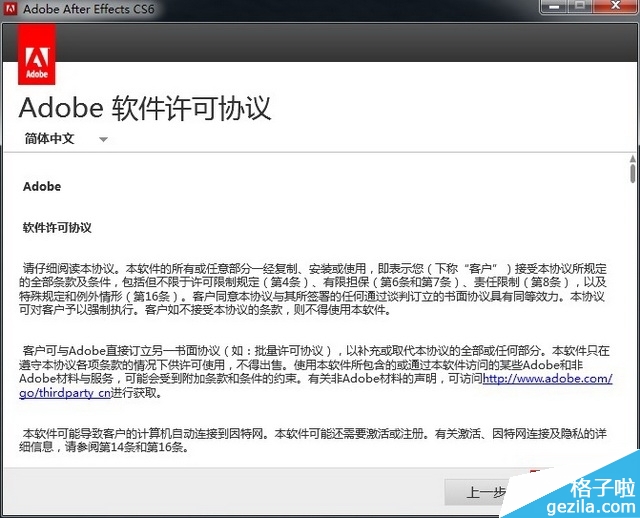Open the 简体中文 language dropdown
The image size is (640, 518).
click(50, 139)
